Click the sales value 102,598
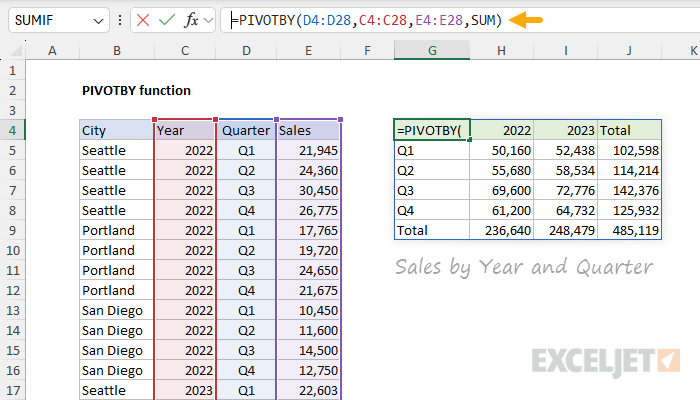Viewport: 700px width, 400px height. click(629, 150)
